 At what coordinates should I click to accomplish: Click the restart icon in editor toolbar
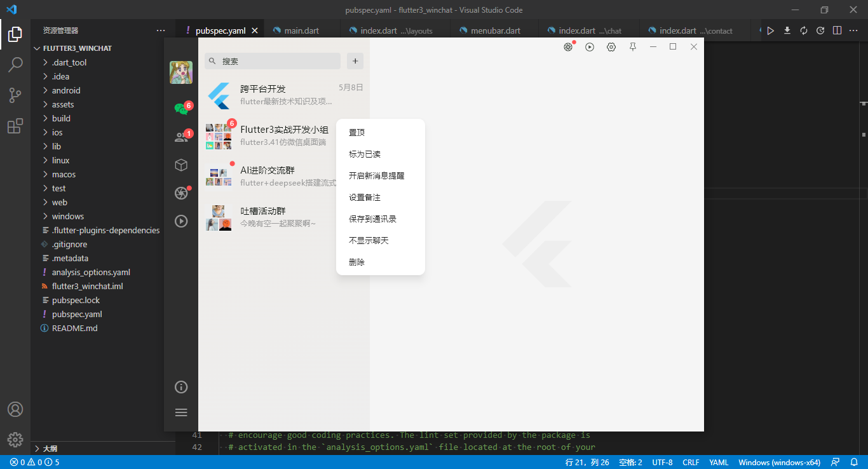820,31
